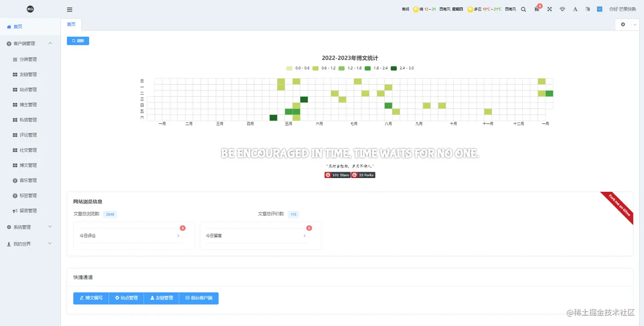Click the circle icon beside 标签管理
The image size is (644, 326).
(15, 196)
